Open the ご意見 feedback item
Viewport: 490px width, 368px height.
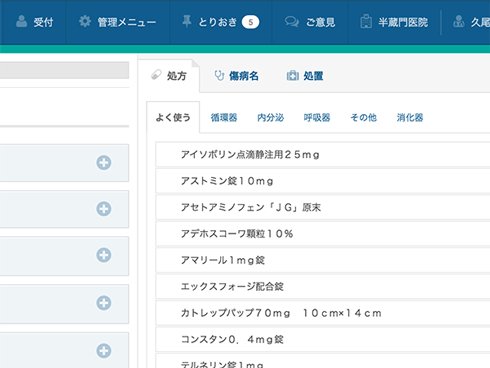click(x=310, y=22)
